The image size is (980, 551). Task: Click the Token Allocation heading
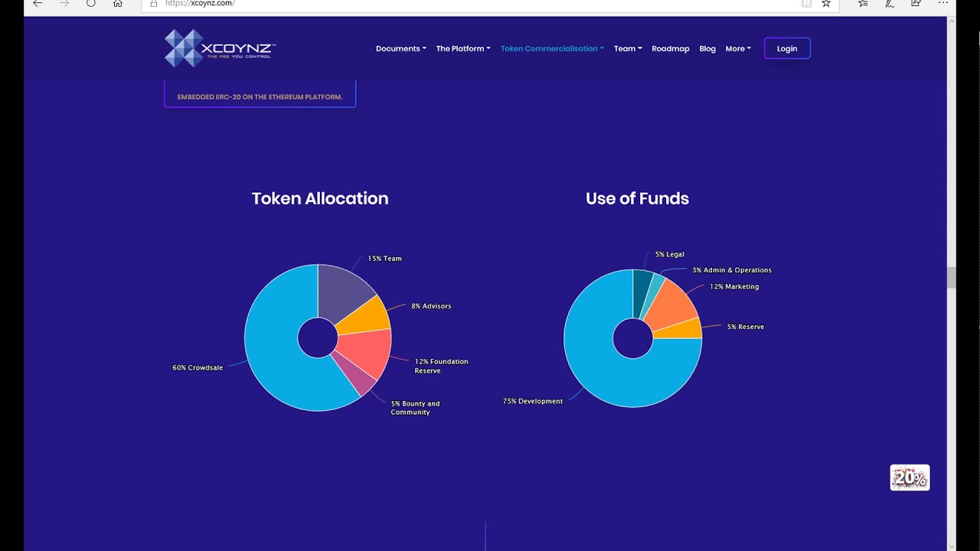pyautogui.click(x=320, y=198)
